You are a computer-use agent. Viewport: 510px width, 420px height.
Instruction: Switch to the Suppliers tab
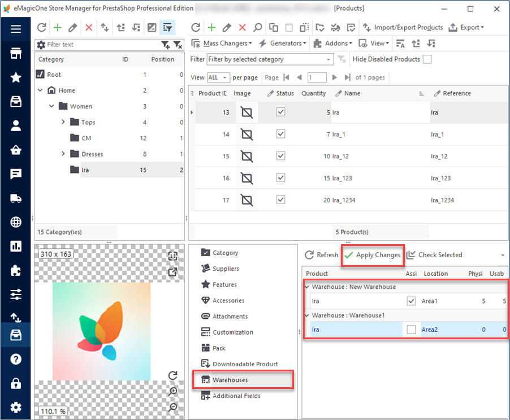(x=220, y=269)
